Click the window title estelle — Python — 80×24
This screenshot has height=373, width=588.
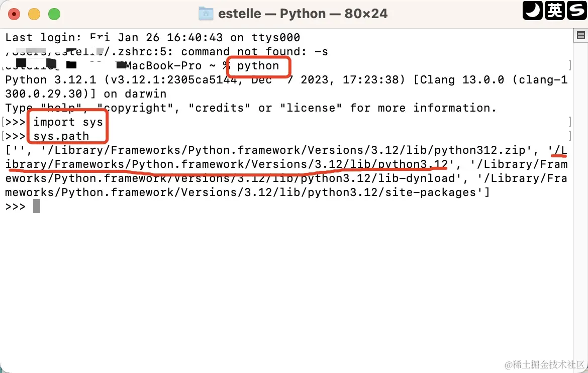click(303, 14)
